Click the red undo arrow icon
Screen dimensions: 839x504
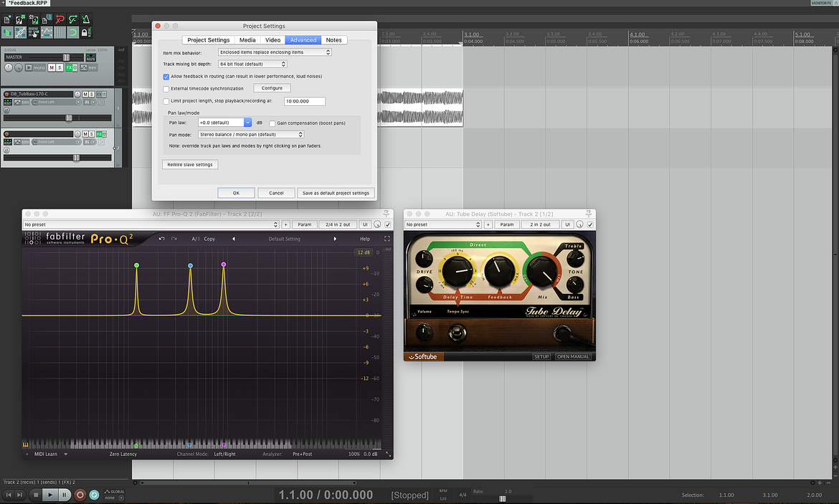point(60,20)
